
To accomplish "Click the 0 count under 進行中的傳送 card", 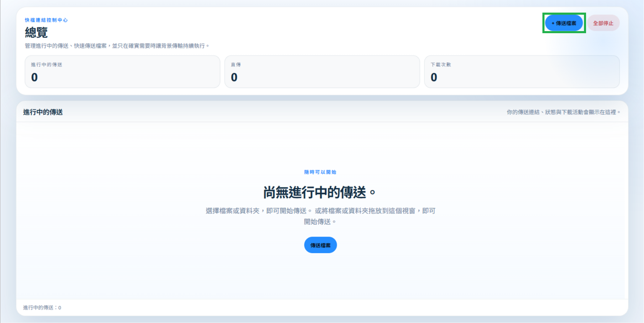I will click(34, 77).
